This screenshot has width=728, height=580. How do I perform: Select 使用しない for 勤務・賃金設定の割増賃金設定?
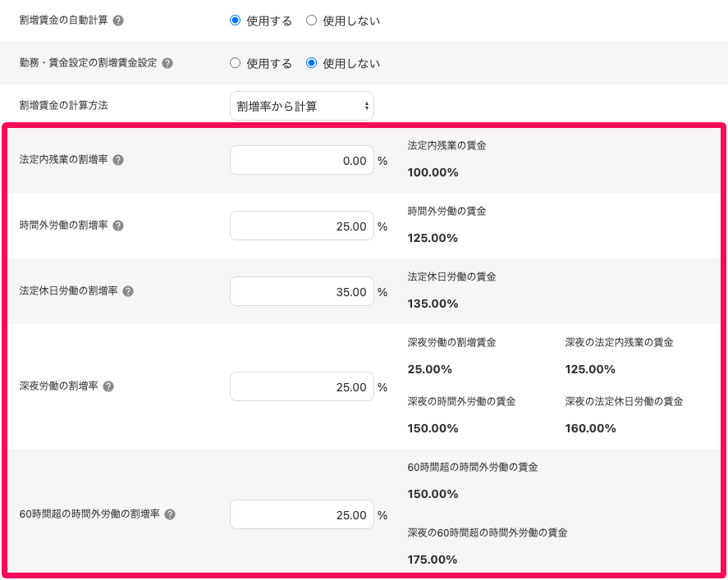pos(312,63)
